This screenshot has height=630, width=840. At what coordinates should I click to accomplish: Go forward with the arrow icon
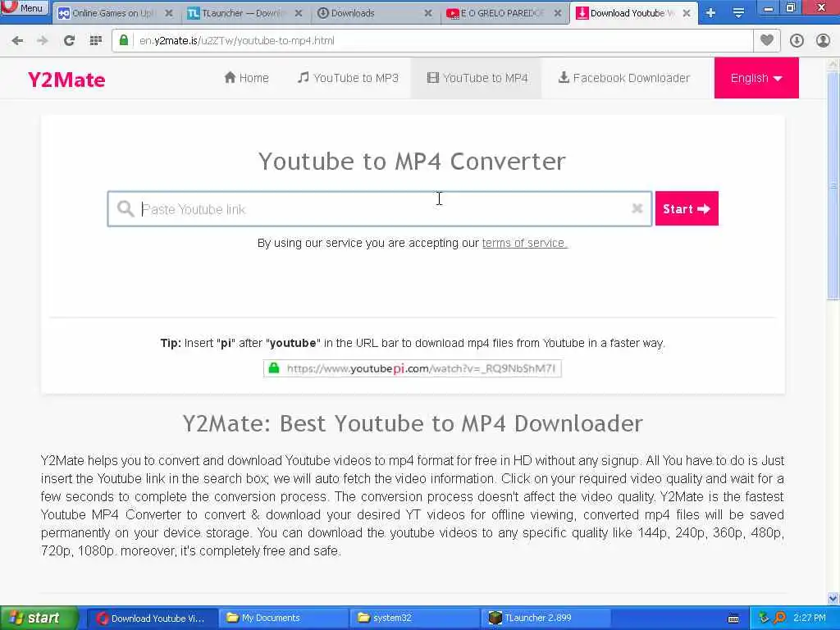pyautogui.click(x=43, y=40)
